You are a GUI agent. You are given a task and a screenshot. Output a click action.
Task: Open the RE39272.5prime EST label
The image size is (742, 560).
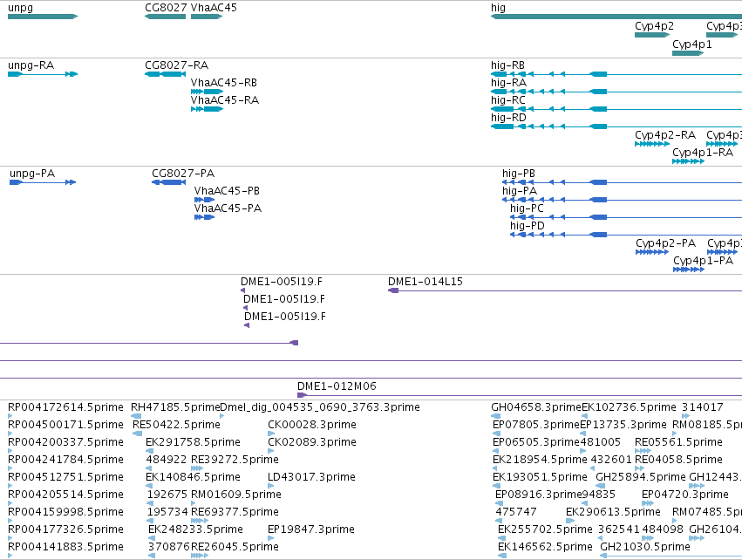click(235, 460)
